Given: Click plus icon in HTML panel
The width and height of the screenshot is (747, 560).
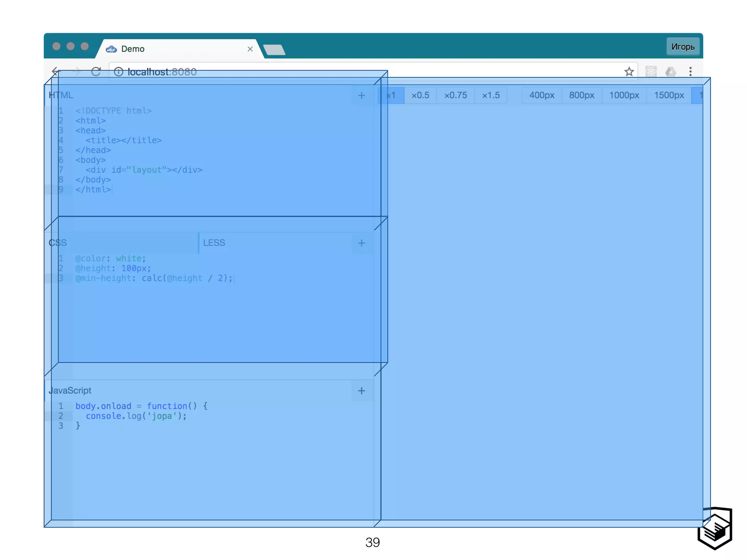Looking at the screenshot, I should (x=361, y=96).
